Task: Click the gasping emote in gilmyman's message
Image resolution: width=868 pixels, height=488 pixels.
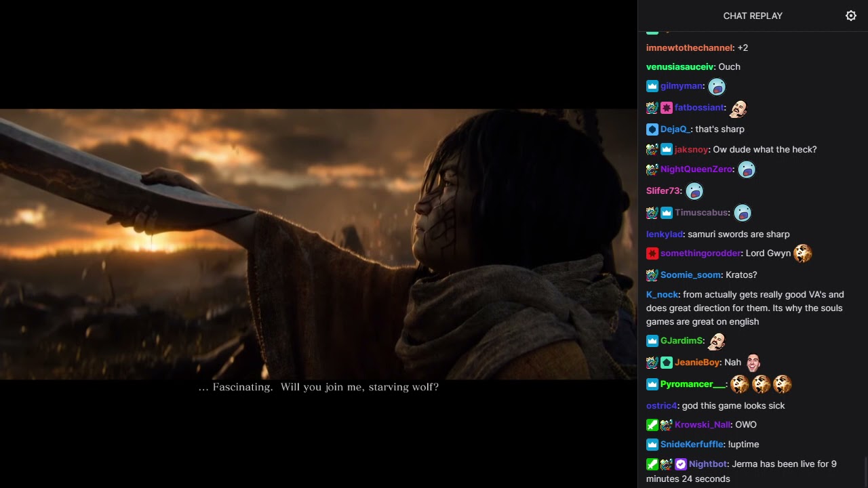Action: coord(717,87)
